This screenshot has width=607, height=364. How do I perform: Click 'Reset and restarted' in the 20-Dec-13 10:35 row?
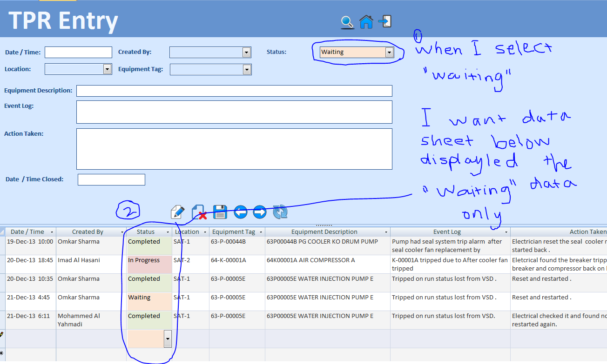559,283
